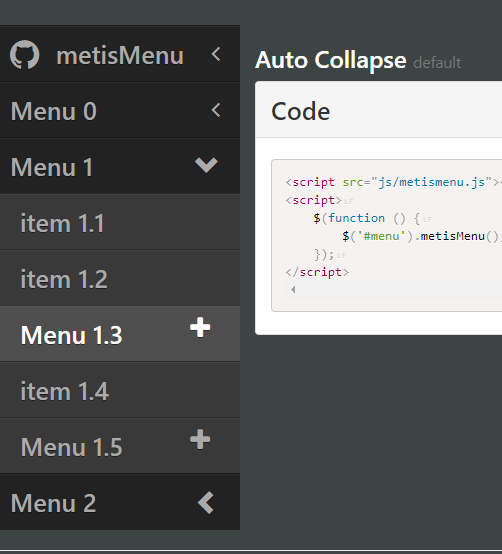Expand the bold chevron beside Menu 2
The width and height of the screenshot is (502, 554).
[x=206, y=502]
